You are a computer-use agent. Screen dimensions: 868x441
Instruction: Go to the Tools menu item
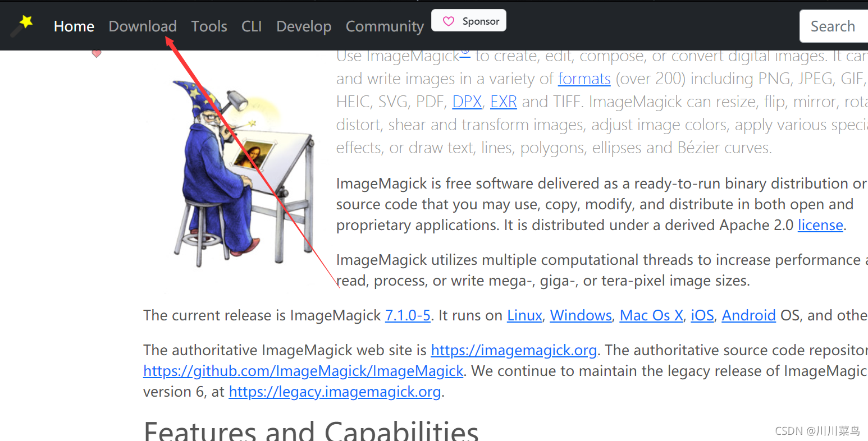(x=209, y=26)
